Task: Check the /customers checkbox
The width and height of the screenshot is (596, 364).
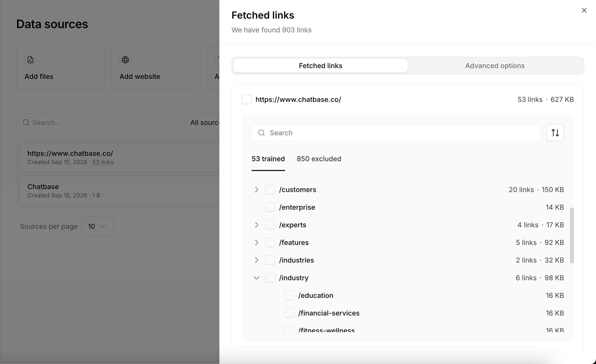Action: [270, 190]
